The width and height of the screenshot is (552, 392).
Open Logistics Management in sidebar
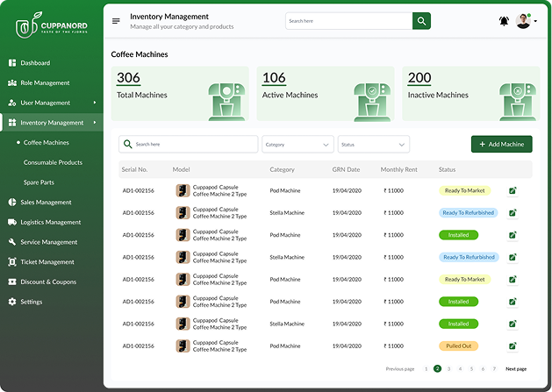point(52,222)
